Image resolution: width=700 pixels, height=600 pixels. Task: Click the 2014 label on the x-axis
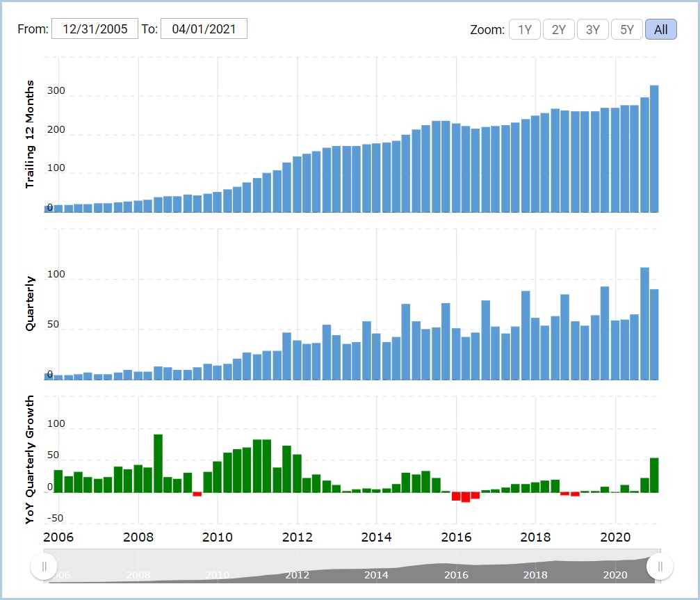click(376, 537)
